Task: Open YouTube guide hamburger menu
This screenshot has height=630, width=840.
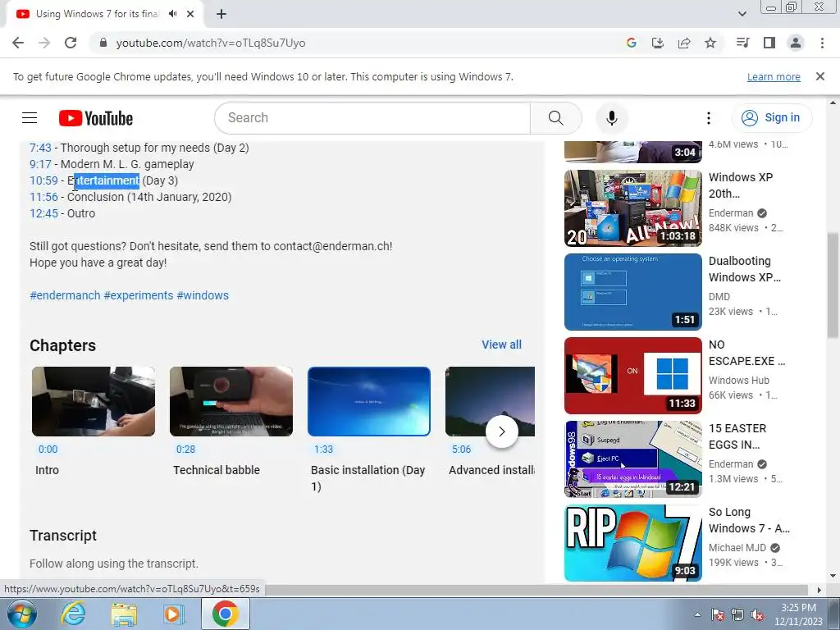Action: (x=30, y=118)
